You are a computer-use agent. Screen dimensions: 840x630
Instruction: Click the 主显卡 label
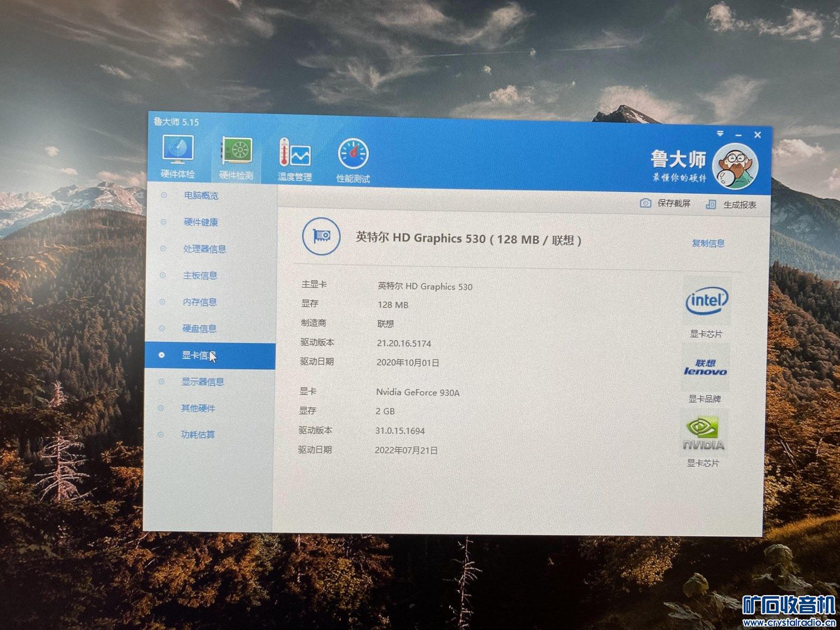point(314,284)
